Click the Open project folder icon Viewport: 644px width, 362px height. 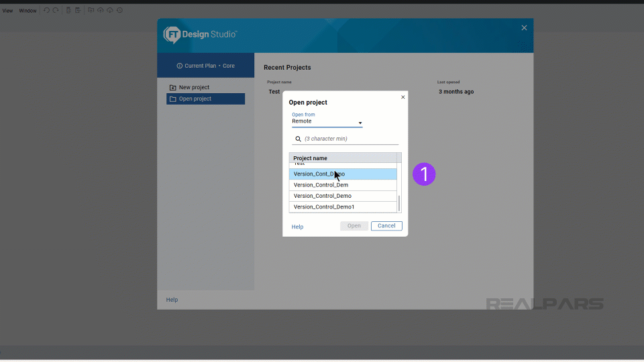173,99
